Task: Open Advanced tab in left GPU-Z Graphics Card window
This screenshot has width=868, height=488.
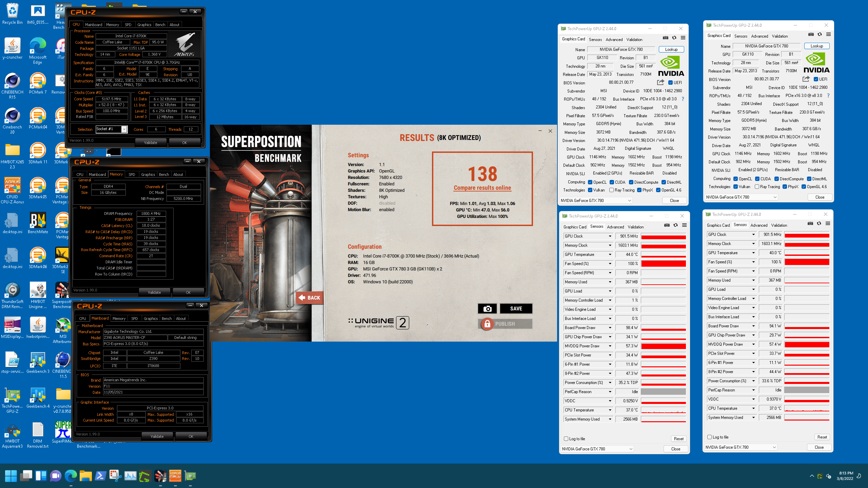Action: coord(614,39)
